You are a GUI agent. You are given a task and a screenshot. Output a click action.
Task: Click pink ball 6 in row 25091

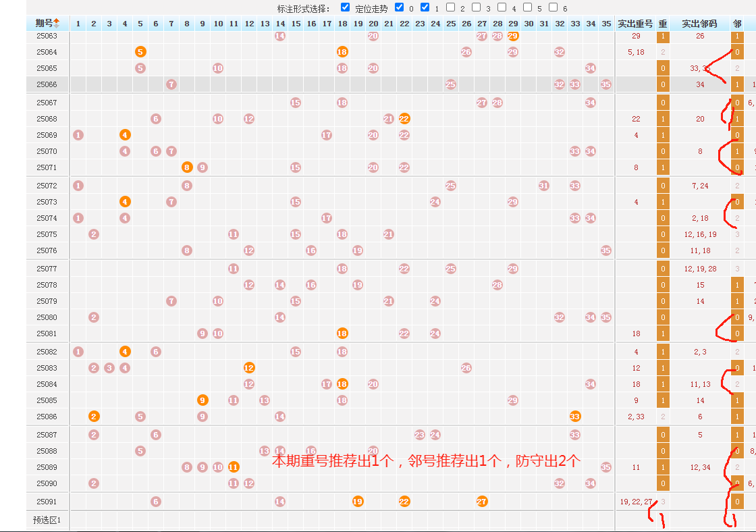(156, 502)
